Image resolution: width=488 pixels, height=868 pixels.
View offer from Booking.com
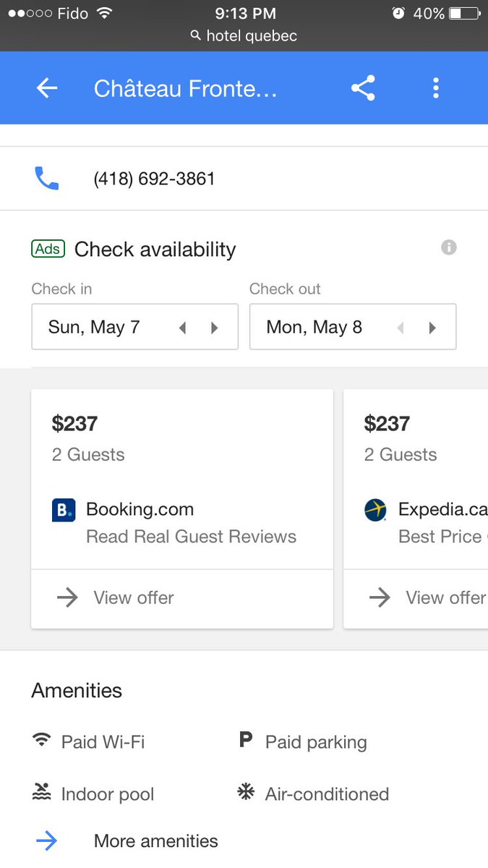pyautogui.click(x=134, y=597)
